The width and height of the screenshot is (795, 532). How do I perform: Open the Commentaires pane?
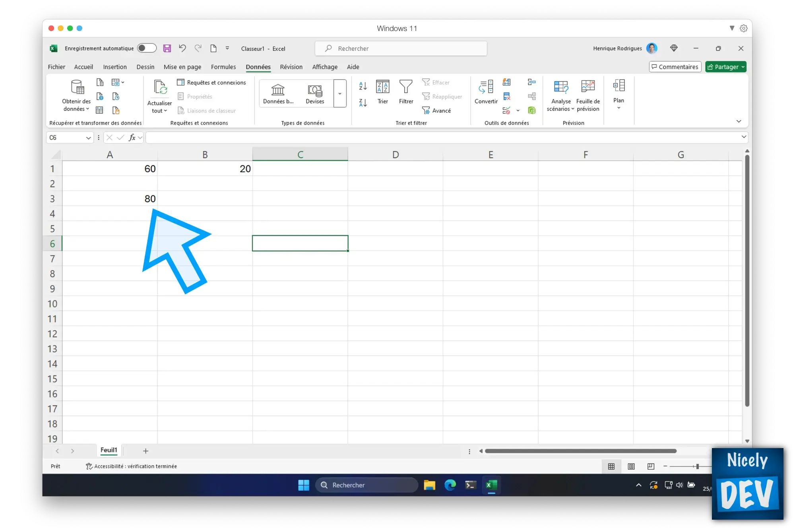[x=675, y=67]
